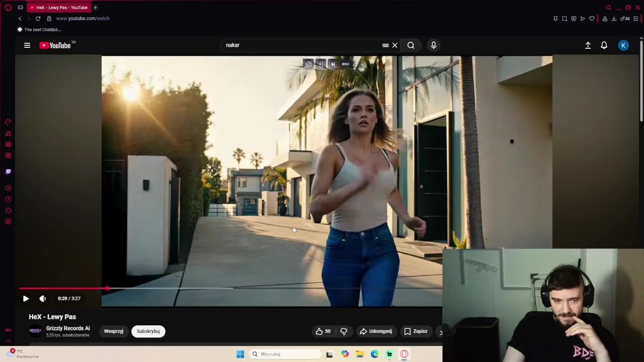
Task: Run the YouTube search
Action: click(x=411, y=45)
